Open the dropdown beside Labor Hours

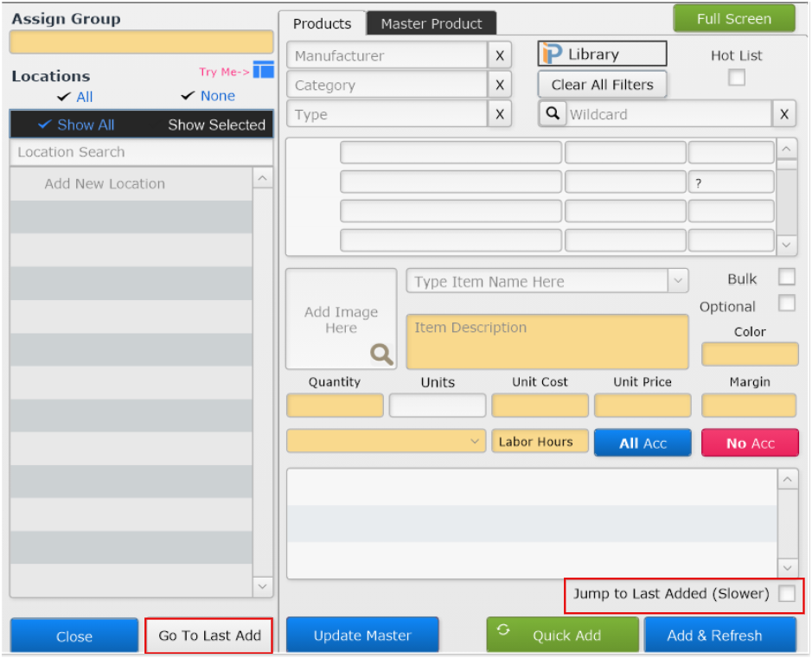click(x=474, y=441)
